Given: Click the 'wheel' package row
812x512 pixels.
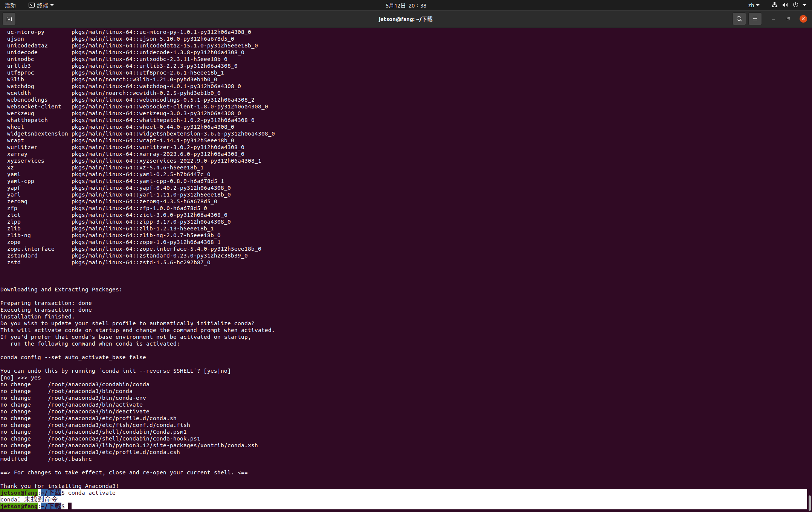Looking at the screenshot, I should pos(121,127).
